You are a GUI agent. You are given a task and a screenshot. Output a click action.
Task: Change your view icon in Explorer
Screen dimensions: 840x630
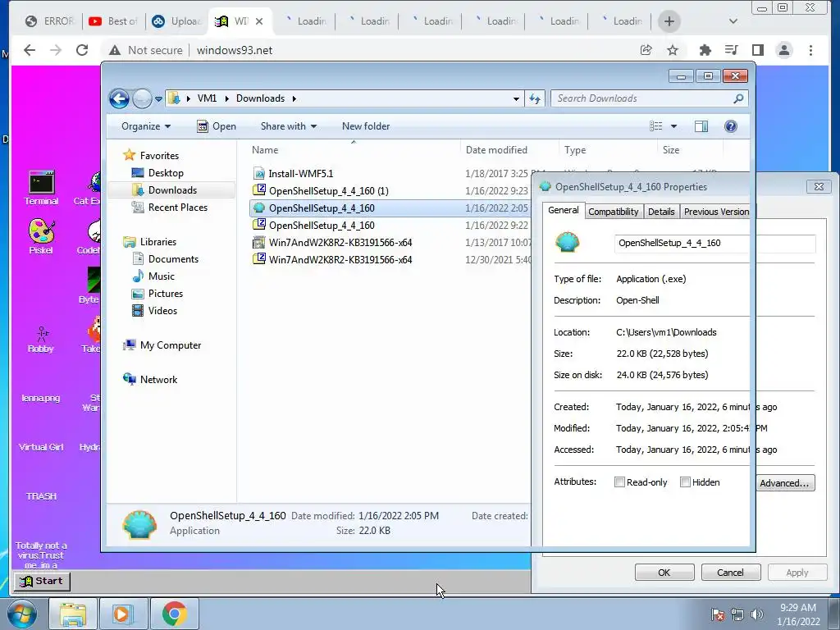coord(656,126)
